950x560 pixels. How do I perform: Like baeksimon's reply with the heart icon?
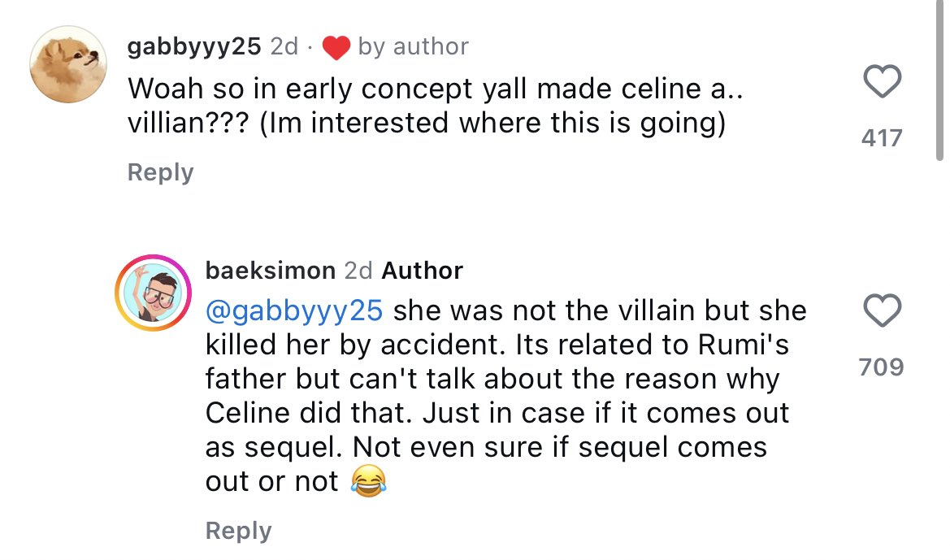[x=882, y=311]
